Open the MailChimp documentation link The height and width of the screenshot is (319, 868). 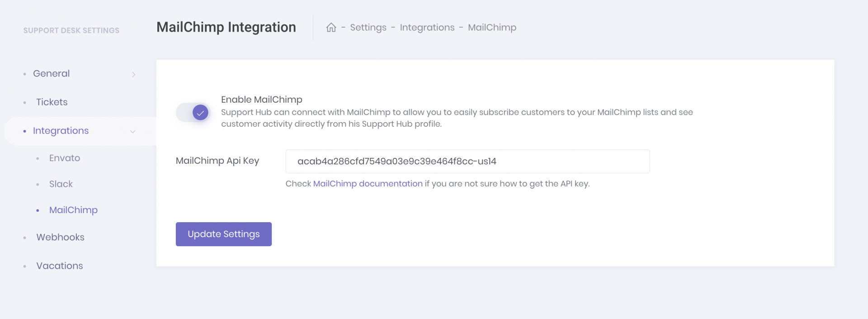(368, 184)
